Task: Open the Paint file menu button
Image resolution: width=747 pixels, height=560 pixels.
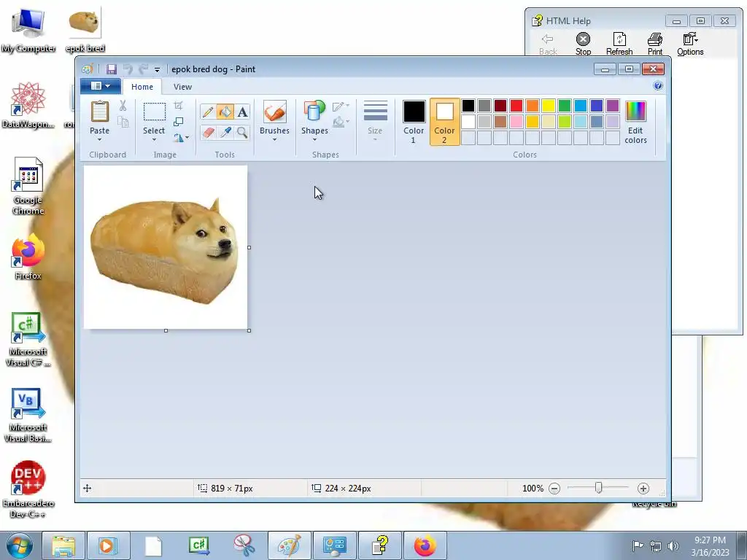Action: (x=101, y=86)
